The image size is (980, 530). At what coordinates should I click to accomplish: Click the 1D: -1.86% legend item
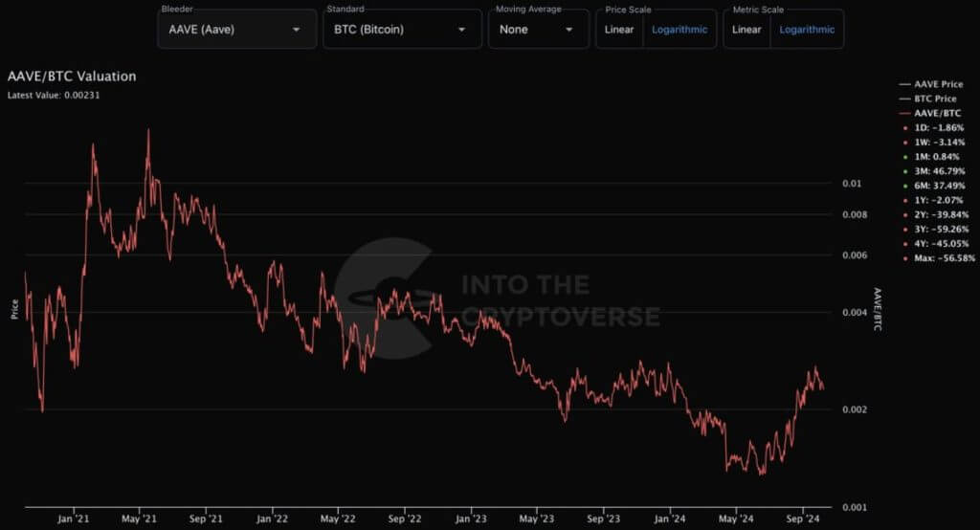(x=934, y=127)
